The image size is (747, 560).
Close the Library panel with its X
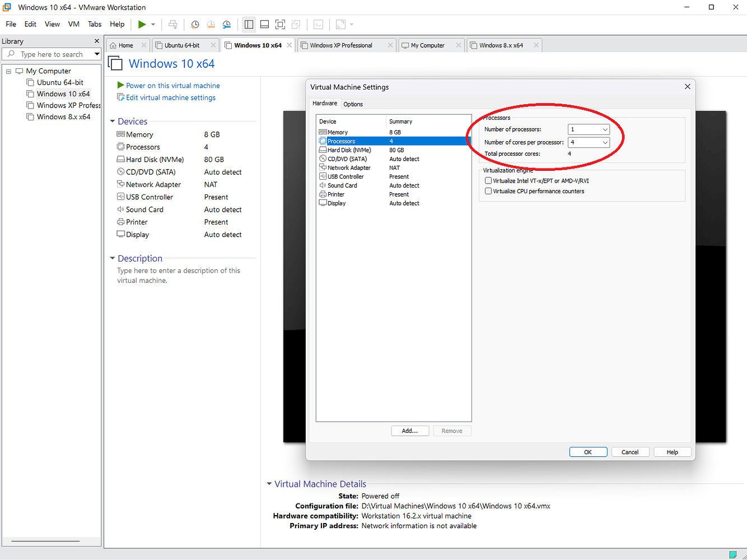pyautogui.click(x=97, y=41)
